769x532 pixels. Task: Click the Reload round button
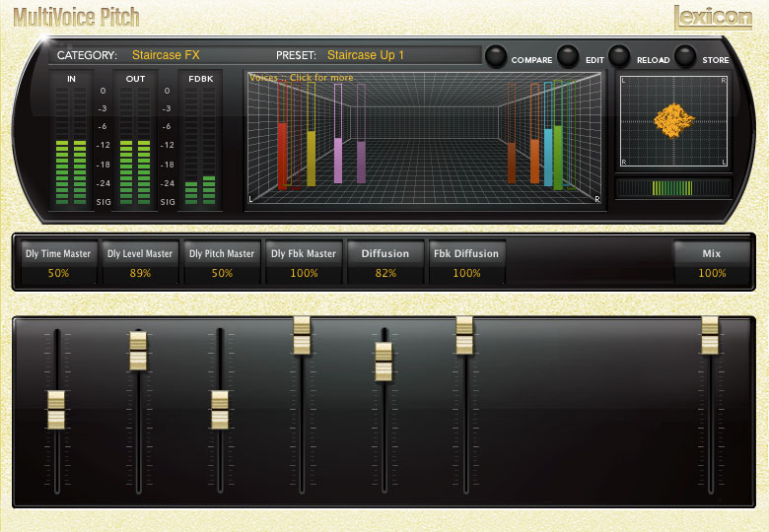tap(619, 56)
